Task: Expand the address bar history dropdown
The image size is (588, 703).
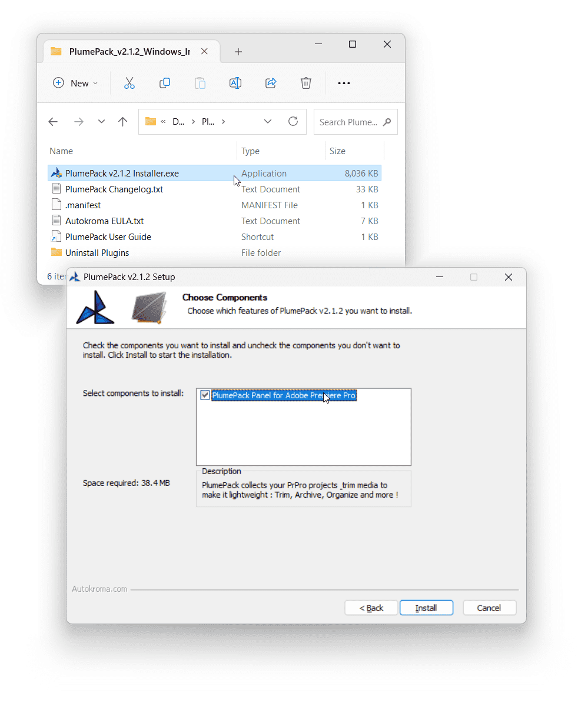Action: 268,122
